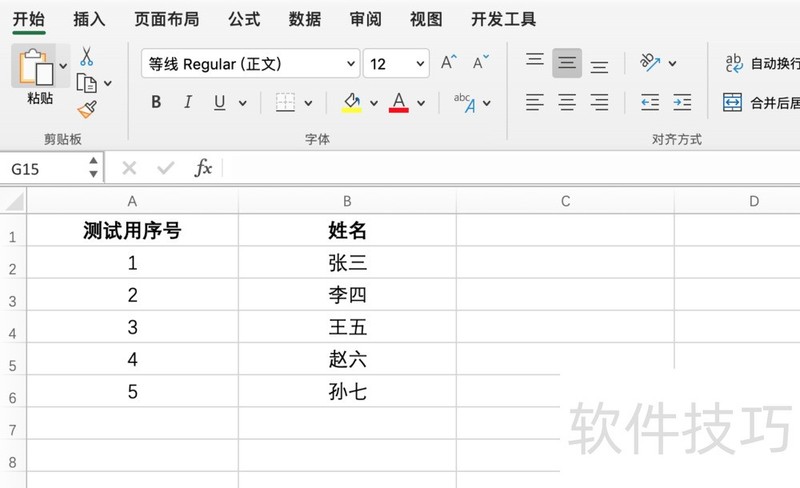
Task: Select the cell containing 张三
Action: point(347,262)
